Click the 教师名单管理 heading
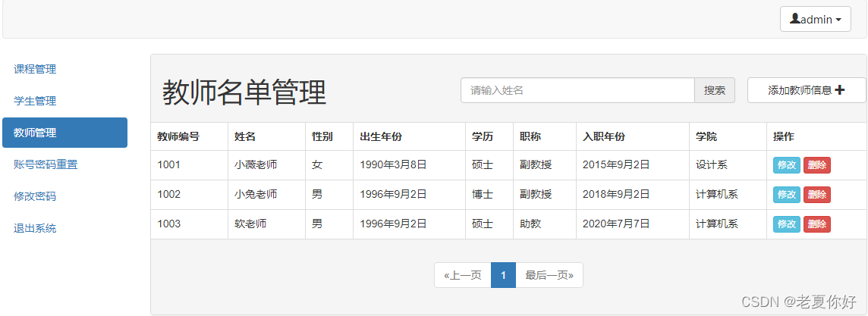Image resolution: width=868 pixels, height=316 pixels. tap(244, 92)
